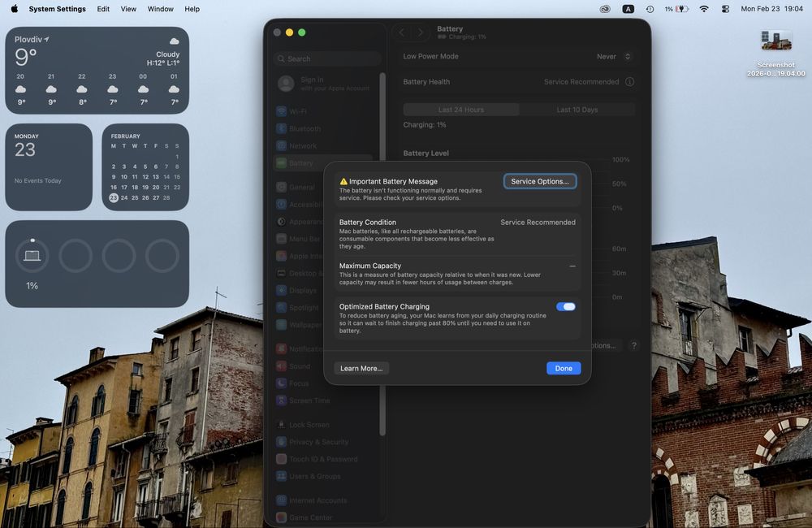Viewport: 812px width, 528px height.
Task: Click the "Maximum Capacity" label in the dialog
Action: pos(369,266)
